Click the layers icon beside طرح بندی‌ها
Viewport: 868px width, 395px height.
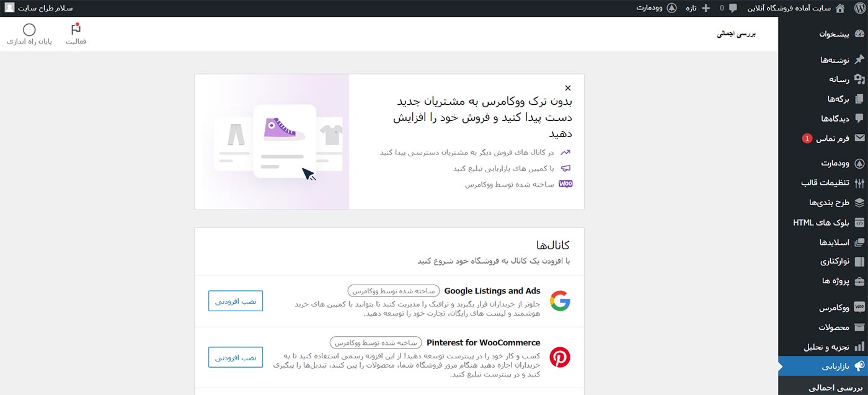pyautogui.click(x=859, y=203)
